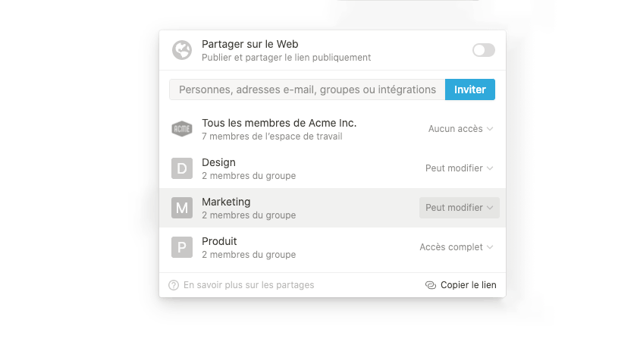Screen dimensions: 637x364
Task: Open Design's 'Peut modifier' dropdown
Action: coord(459,168)
